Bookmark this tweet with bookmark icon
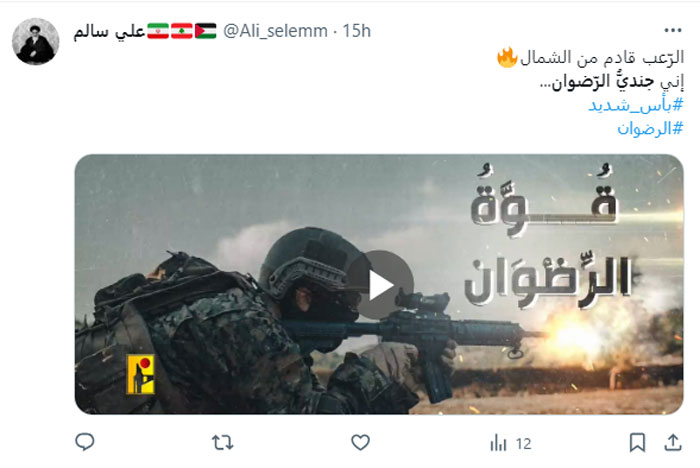This screenshot has width=700, height=468. click(x=637, y=443)
